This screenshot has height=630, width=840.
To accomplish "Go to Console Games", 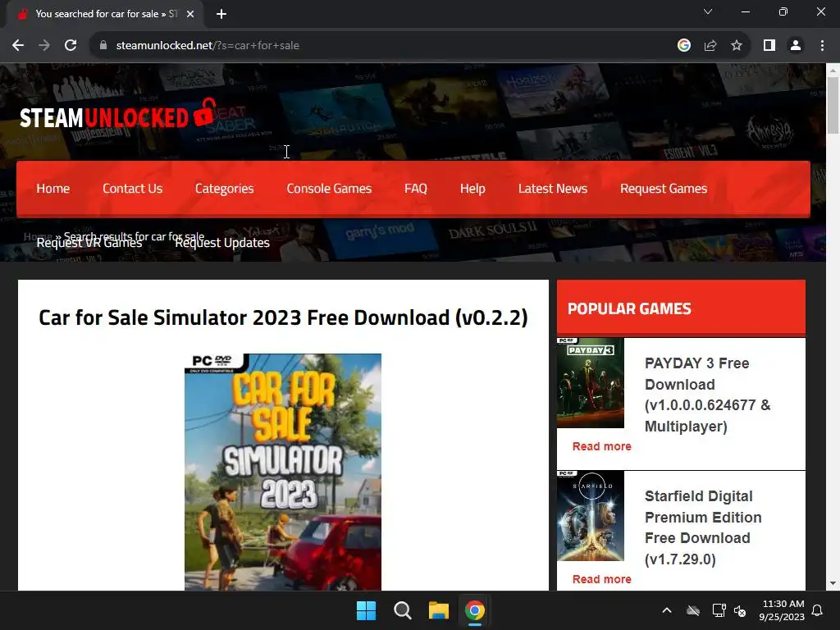I will [329, 189].
